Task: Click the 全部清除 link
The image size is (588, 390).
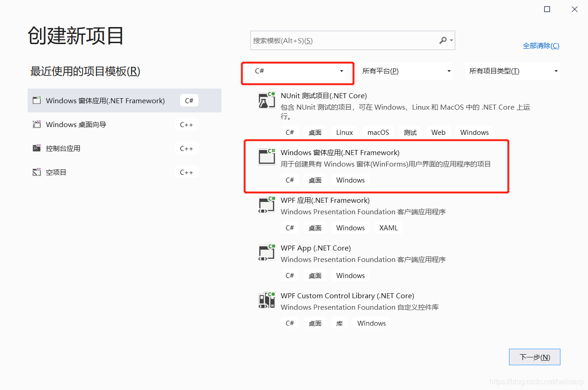Action: pos(541,45)
